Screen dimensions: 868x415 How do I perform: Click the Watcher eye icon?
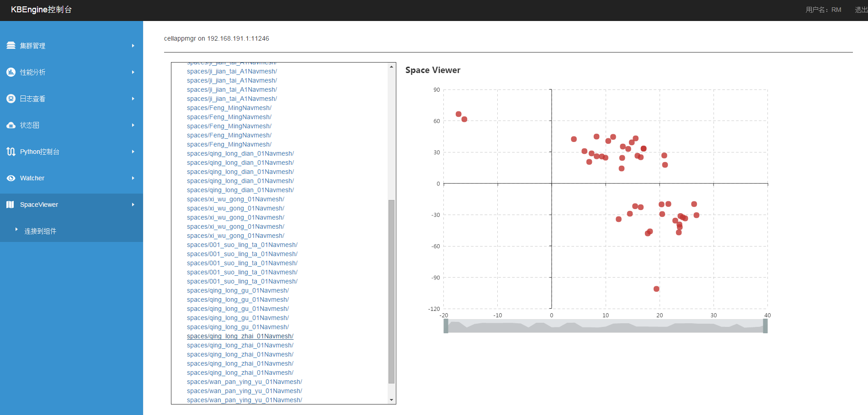tap(11, 178)
